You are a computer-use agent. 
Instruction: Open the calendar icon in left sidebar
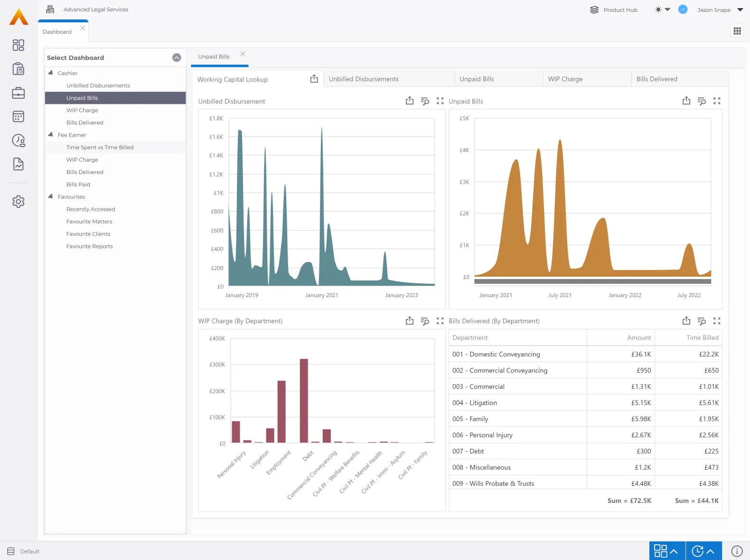(x=19, y=117)
